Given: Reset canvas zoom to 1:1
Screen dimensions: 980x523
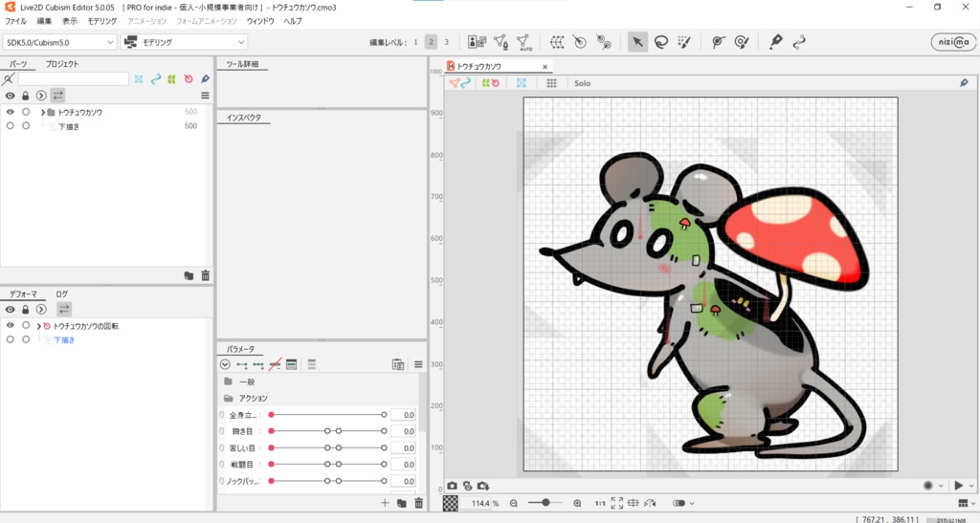Looking at the screenshot, I should pos(600,503).
